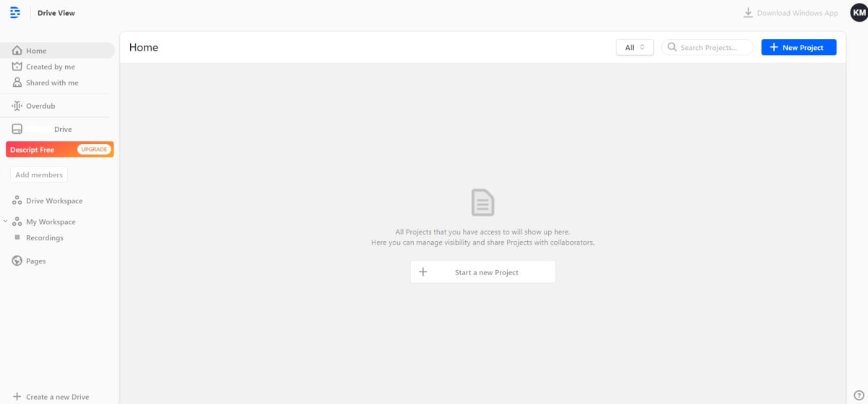Click the blue New Project button
This screenshot has width=868, height=404.
click(x=799, y=47)
